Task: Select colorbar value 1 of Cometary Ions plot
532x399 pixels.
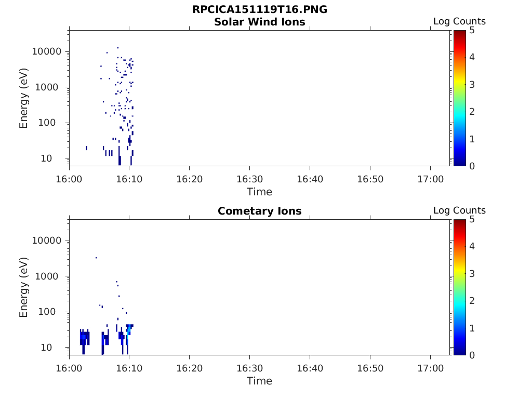Action: pyautogui.click(x=472, y=328)
